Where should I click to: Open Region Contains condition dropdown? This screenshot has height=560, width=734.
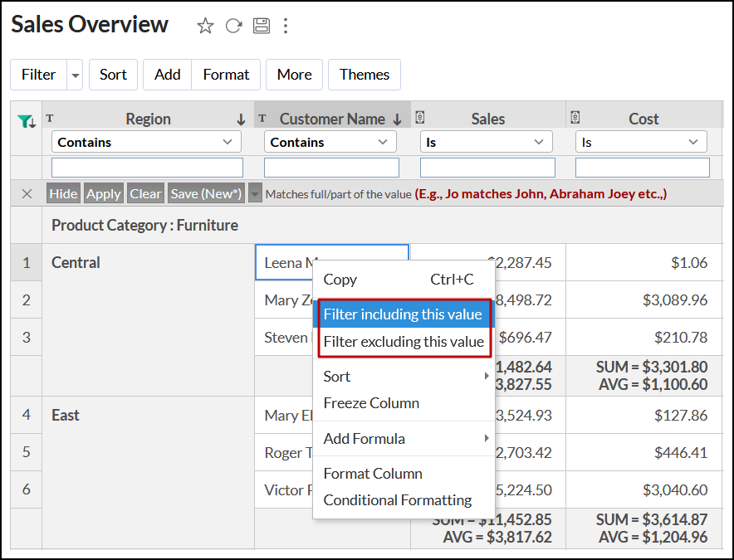(x=146, y=142)
